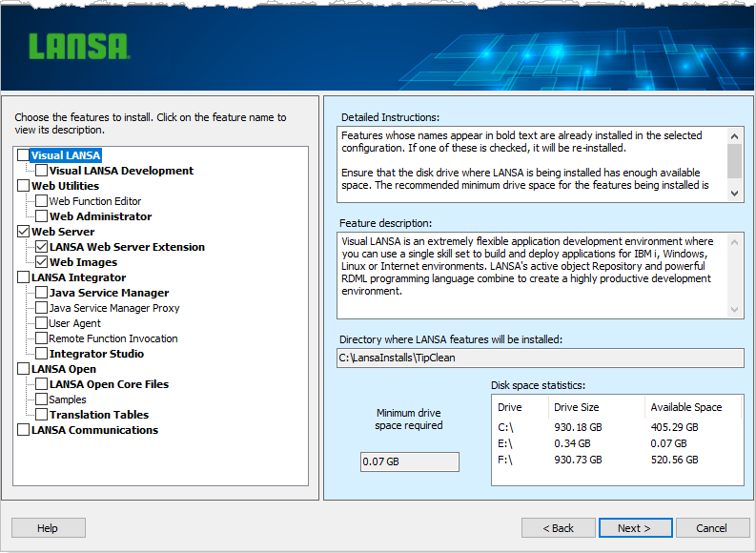
Task: Tick the Java Service Manager checkbox
Action: pyautogui.click(x=41, y=293)
